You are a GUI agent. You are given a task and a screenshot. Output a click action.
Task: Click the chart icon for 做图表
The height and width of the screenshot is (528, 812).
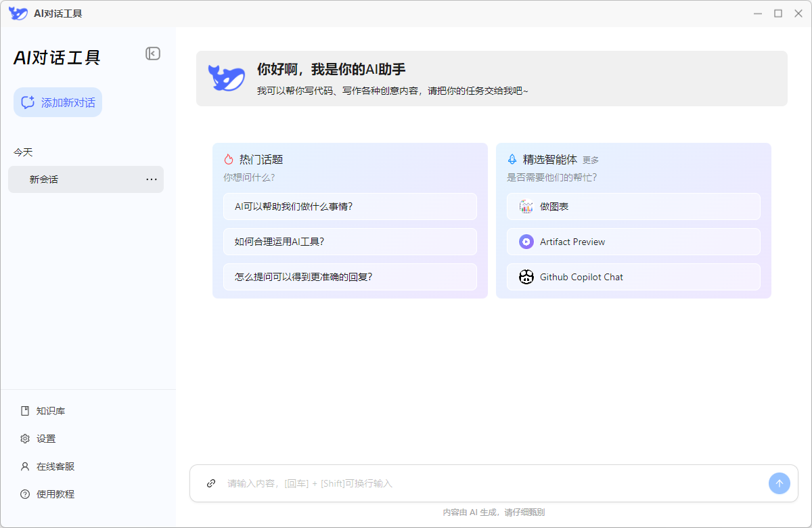point(526,206)
